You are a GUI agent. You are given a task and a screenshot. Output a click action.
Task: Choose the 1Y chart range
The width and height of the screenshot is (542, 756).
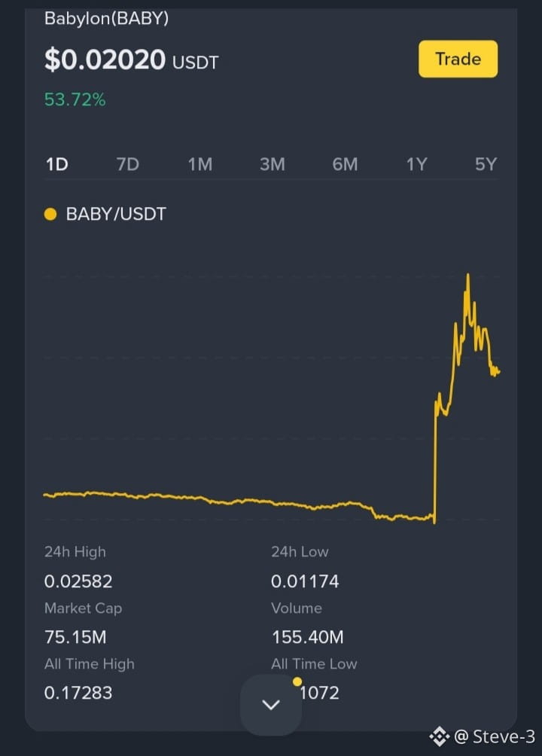point(416,164)
